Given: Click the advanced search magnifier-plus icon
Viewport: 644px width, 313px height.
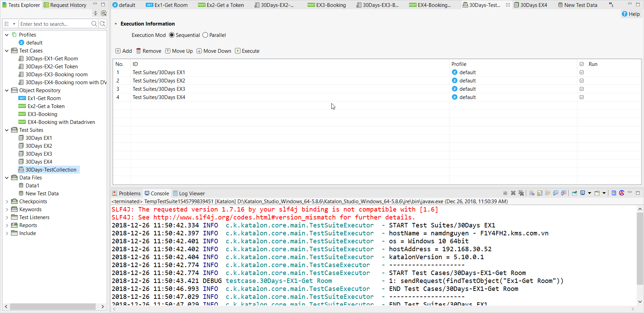Looking at the screenshot, I should click(x=103, y=24).
